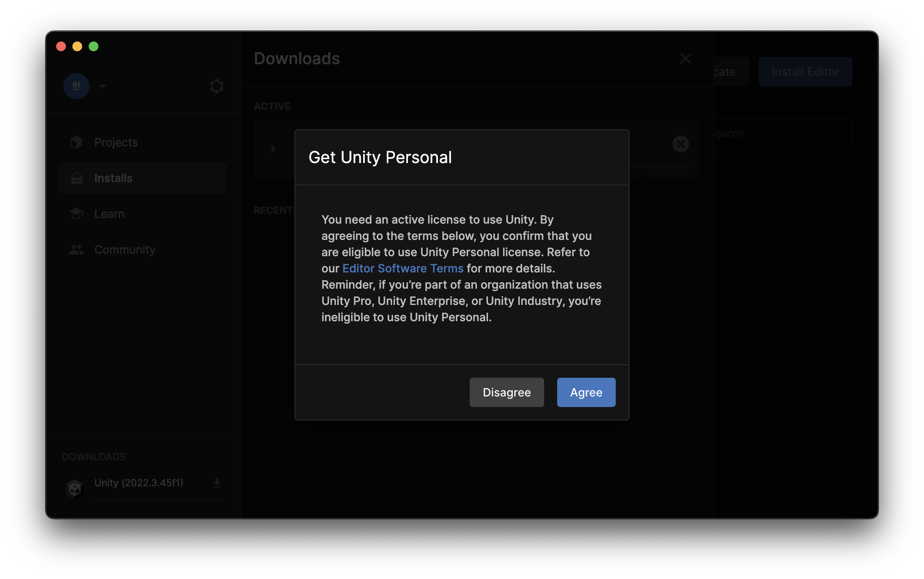Click the Learn graduation cap icon
This screenshot has width=924, height=579.
pos(76,213)
